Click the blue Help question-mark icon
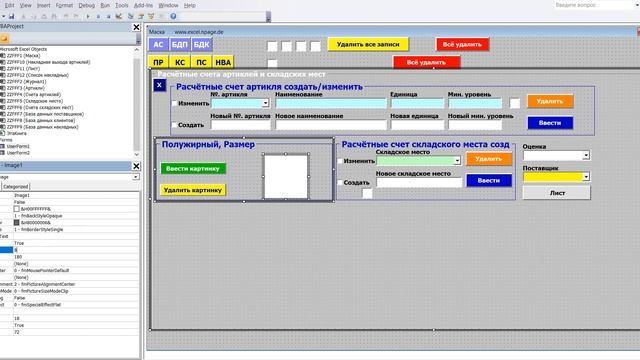Screen dimensions: 640x360 pyautogui.click(x=173, y=16)
